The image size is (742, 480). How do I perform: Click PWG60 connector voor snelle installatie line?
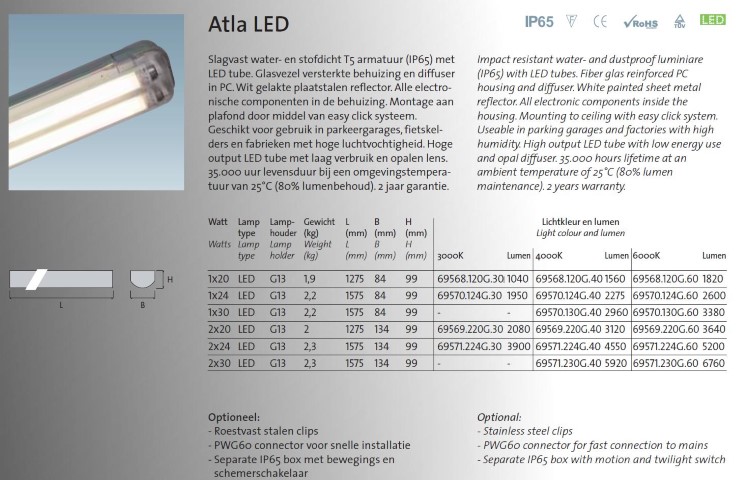click(309, 445)
